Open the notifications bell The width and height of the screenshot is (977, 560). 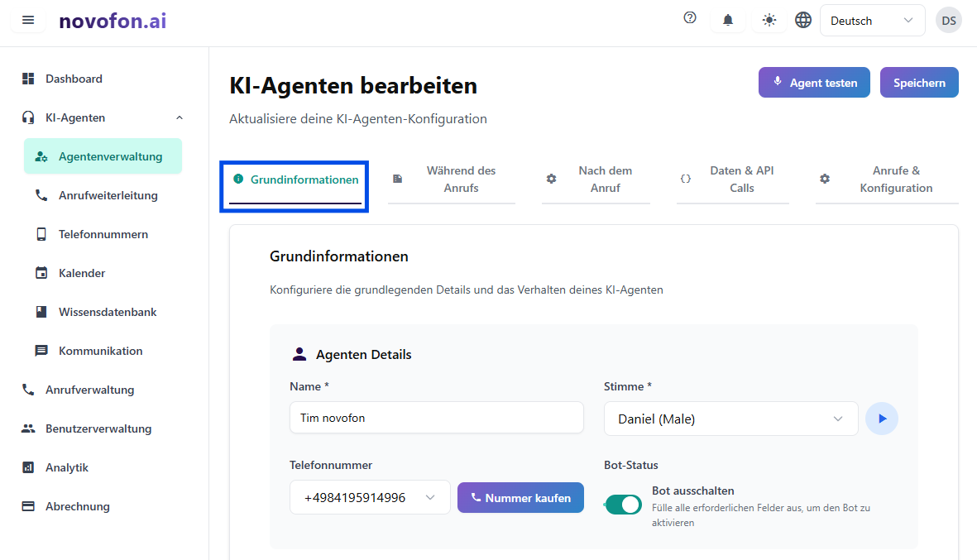[x=728, y=21]
